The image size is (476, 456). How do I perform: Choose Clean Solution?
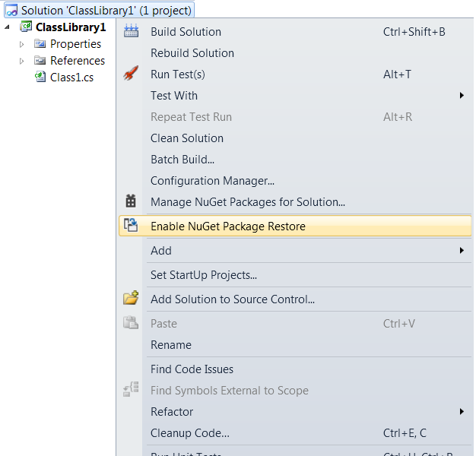point(295,138)
